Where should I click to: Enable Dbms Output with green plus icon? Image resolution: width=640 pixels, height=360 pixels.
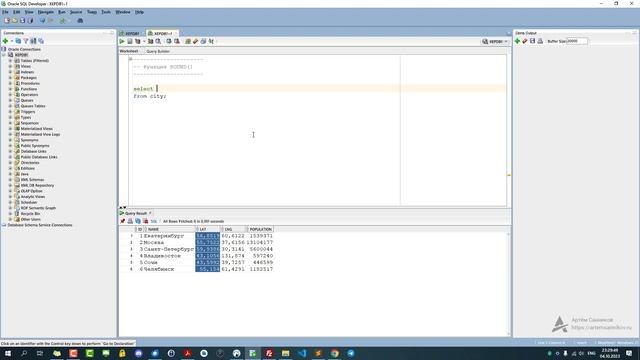click(517, 41)
